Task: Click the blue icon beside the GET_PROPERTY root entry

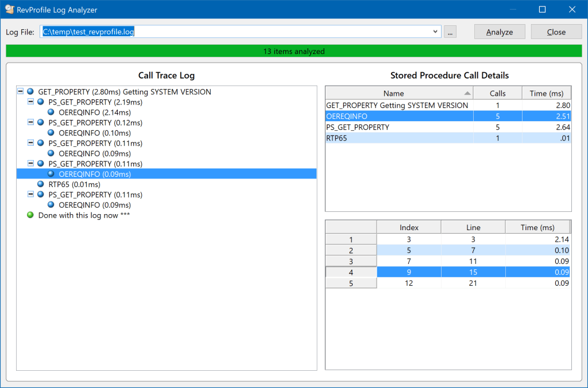Action: point(30,91)
